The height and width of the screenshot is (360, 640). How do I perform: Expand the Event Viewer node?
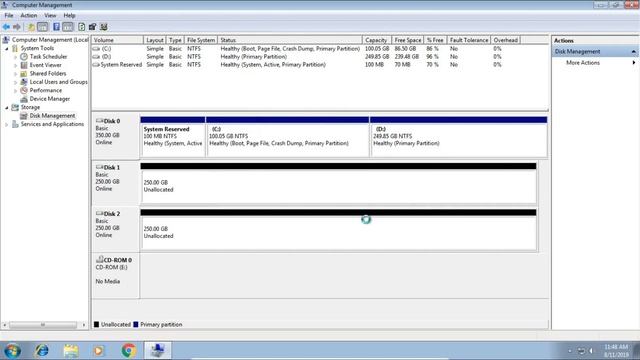click(x=16, y=65)
